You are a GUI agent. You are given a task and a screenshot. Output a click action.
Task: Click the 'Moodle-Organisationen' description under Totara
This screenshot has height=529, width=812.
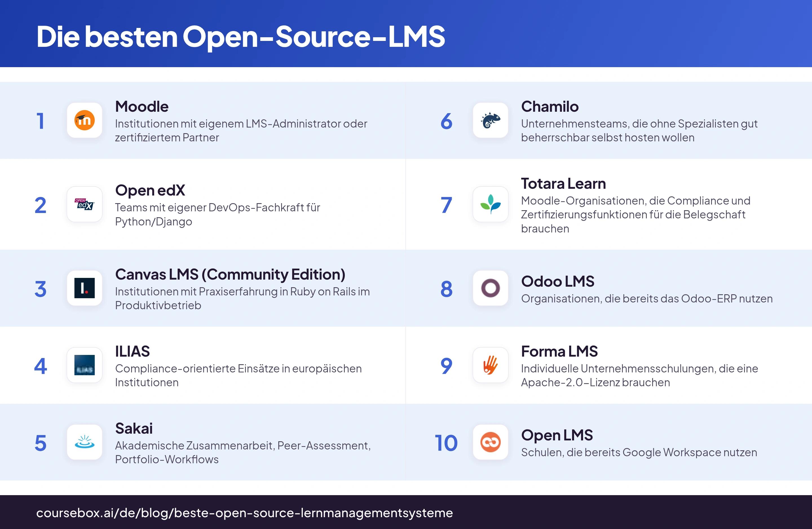coord(636,214)
